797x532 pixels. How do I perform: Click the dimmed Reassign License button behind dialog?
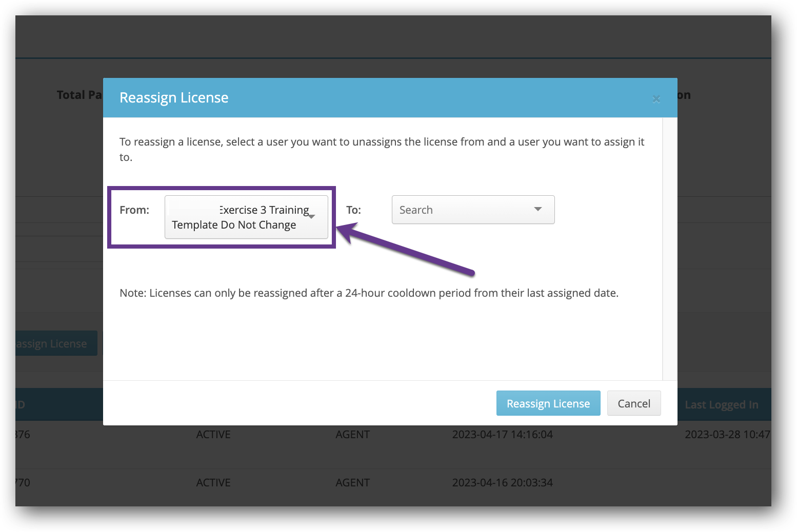pyautogui.click(x=54, y=344)
